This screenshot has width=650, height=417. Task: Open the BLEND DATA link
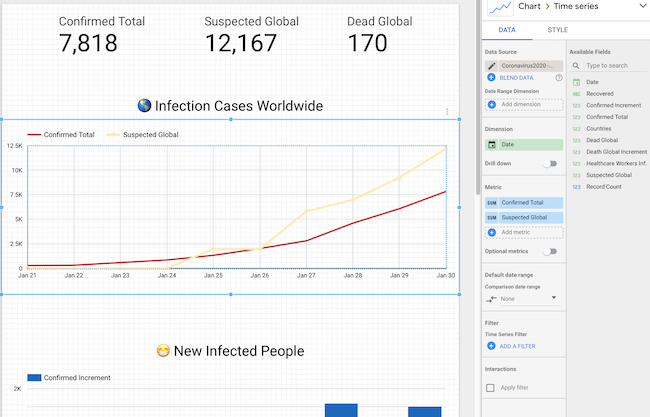(516, 78)
